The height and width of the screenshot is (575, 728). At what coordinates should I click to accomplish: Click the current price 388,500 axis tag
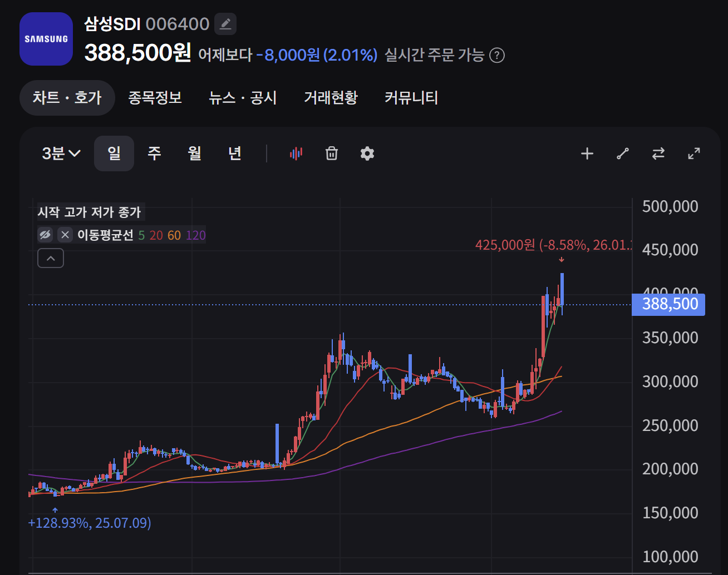coord(668,304)
